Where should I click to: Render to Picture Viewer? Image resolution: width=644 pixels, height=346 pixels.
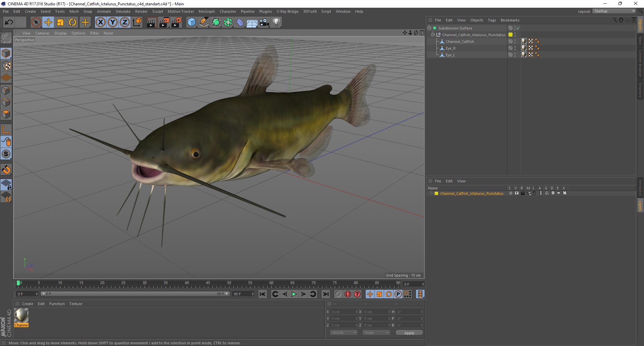click(x=164, y=22)
